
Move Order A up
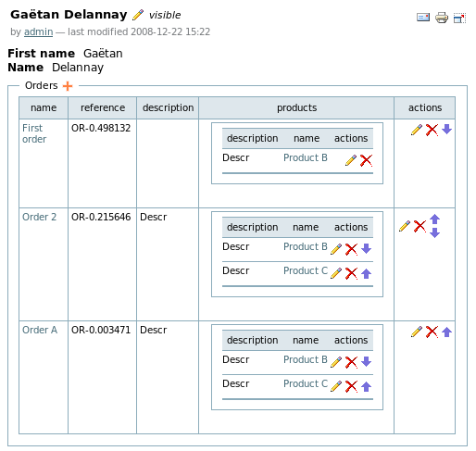446,332
